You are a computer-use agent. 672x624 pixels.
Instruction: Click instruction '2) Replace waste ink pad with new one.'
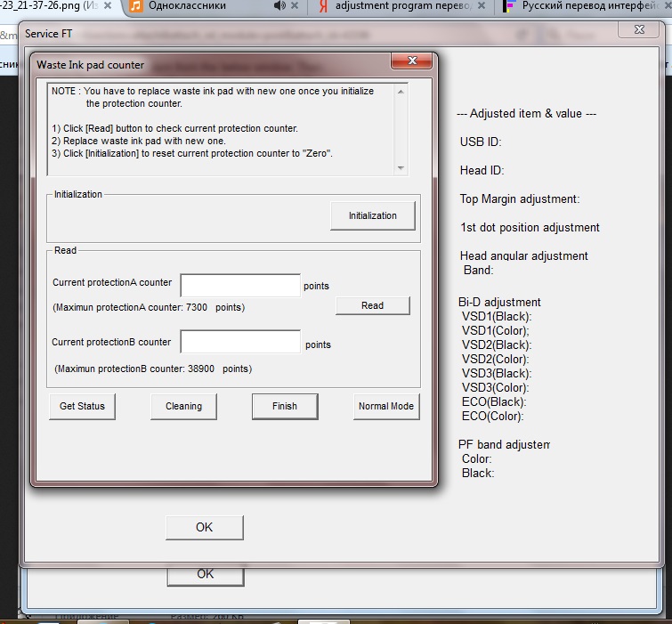click(139, 141)
